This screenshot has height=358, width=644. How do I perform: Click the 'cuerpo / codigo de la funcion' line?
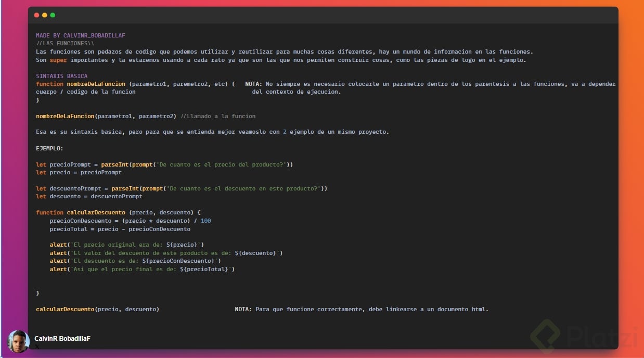(x=86, y=92)
